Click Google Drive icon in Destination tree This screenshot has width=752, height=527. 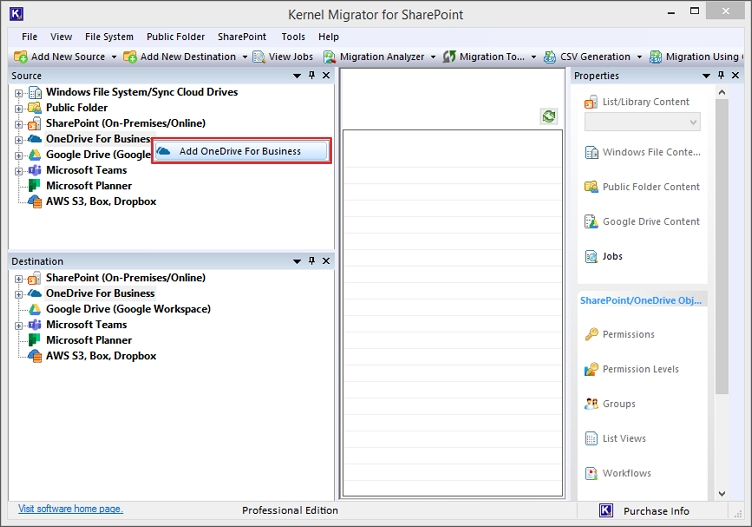pos(35,309)
